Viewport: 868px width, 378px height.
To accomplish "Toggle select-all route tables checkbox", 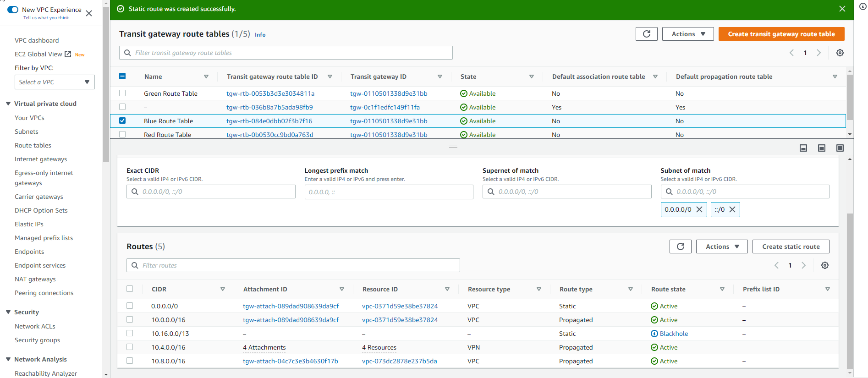I will (122, 76).
